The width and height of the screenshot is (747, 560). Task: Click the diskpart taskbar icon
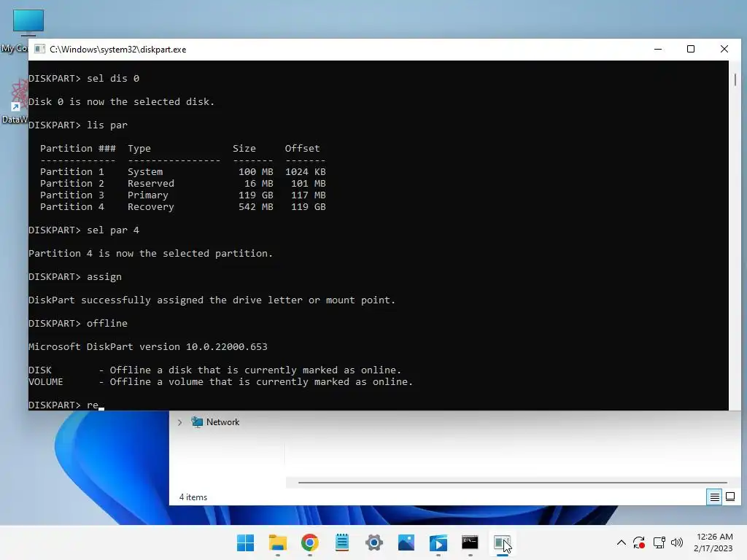coord(502,542)
